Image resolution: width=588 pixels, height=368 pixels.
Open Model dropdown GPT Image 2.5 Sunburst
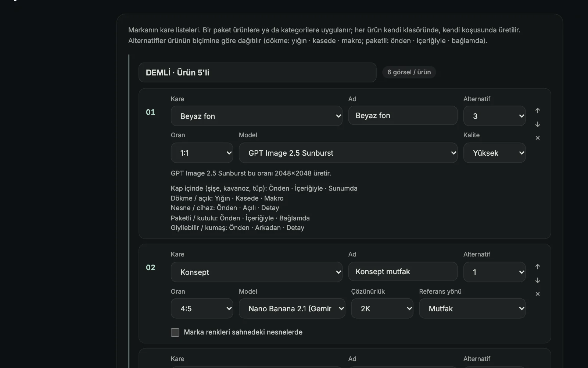348,153
